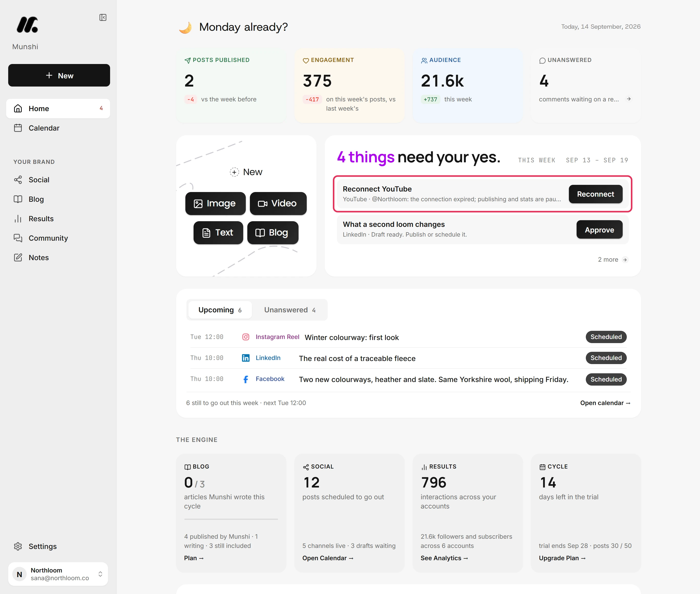Create a new Blog article from the tile
This screenshot has width=700, height=594.
273,233
